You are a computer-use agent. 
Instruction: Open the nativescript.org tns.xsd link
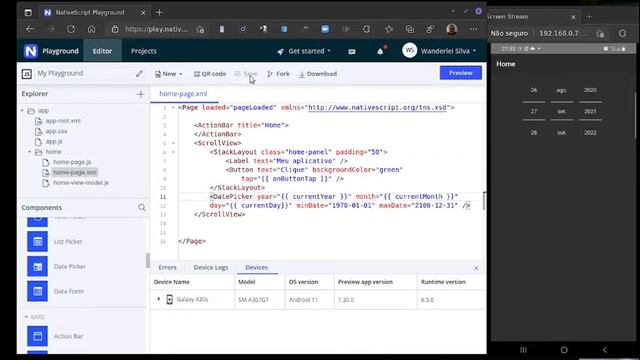[377, 108]
